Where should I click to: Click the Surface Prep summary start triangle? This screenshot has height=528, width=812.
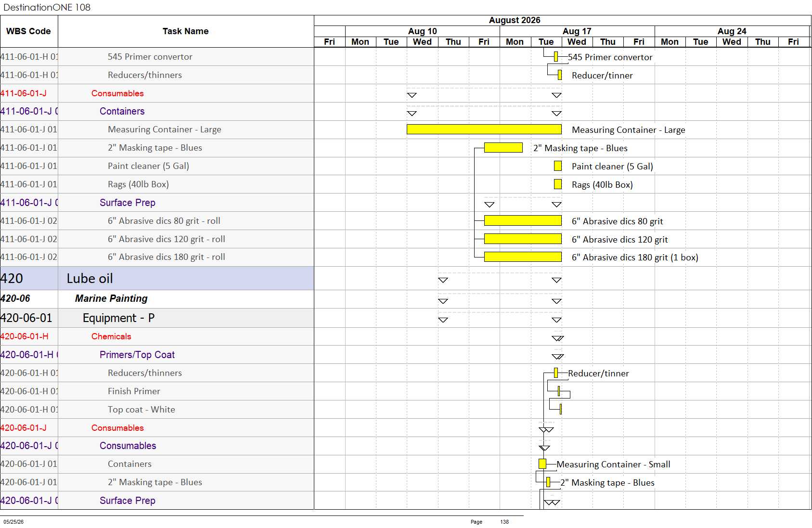(490, 205)
